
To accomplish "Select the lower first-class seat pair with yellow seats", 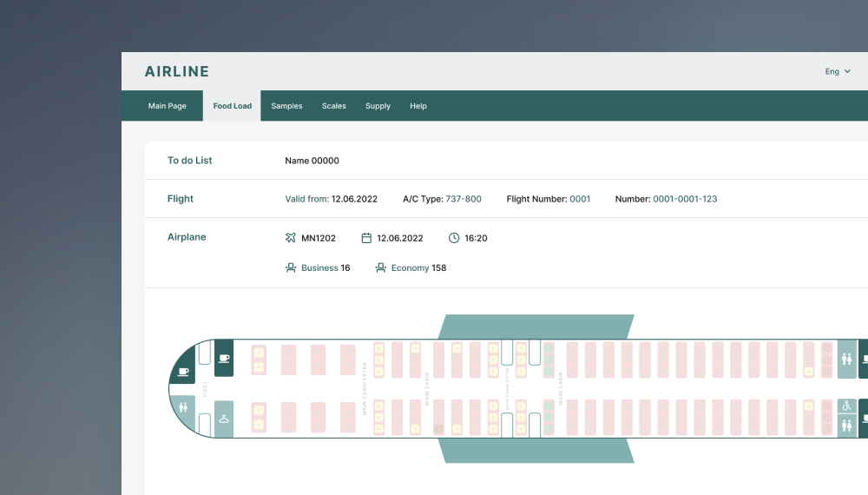I will pos(259,418).
